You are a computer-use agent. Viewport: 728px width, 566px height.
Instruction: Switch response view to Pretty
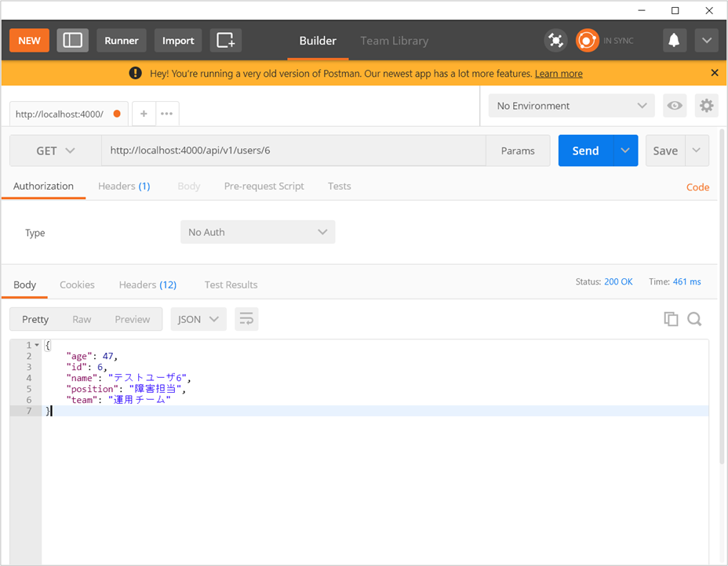click(x=35, y=319)
